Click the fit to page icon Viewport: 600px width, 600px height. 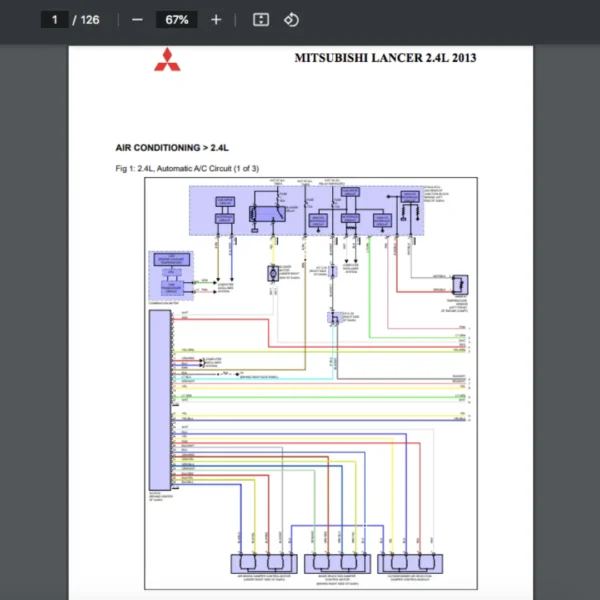point(260,20)
